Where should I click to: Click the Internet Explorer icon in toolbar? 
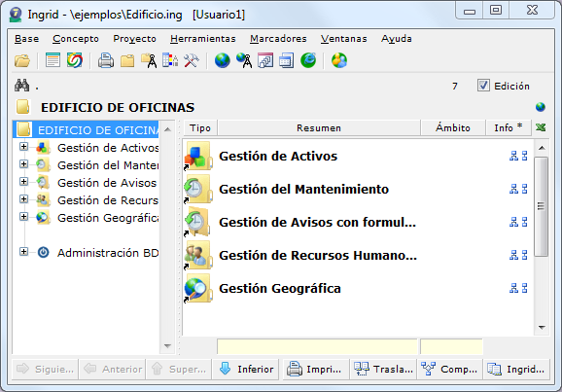point(308,60)
